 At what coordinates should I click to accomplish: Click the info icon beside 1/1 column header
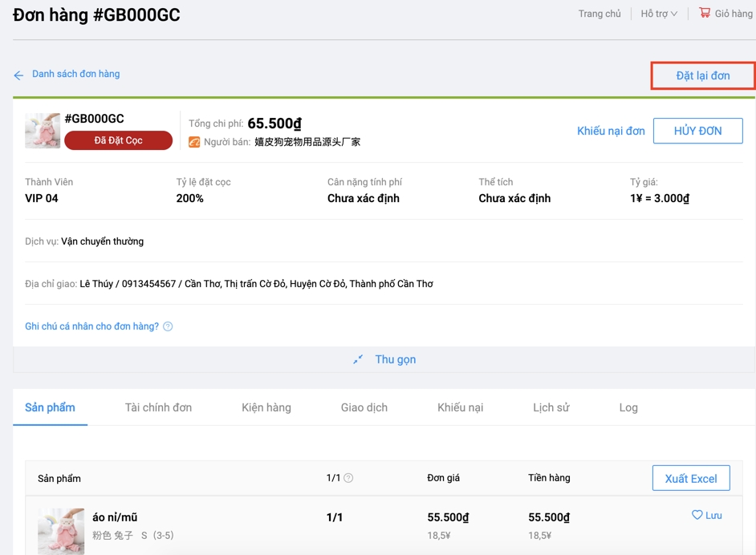click(348, 478)
